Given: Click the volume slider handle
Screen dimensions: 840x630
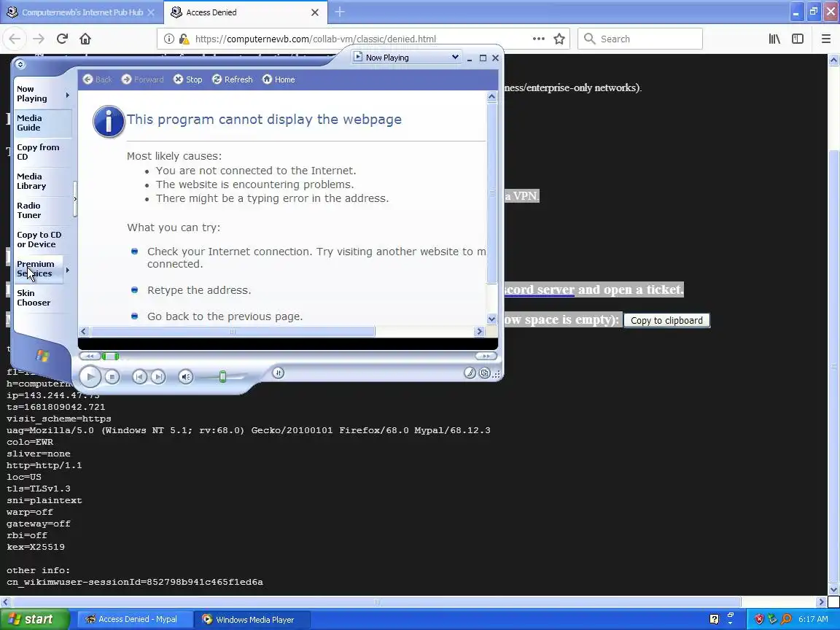Looking at the screenshot, I should 223,377.
